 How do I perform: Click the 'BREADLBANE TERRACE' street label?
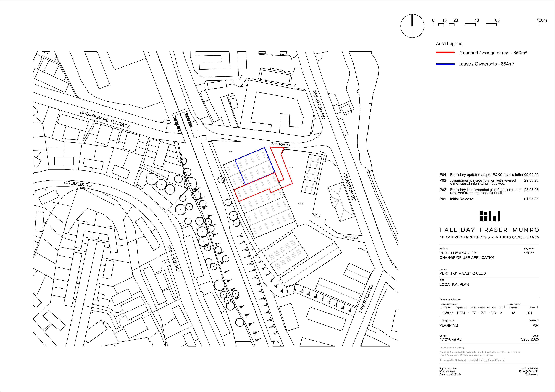(x=105, y=120)
